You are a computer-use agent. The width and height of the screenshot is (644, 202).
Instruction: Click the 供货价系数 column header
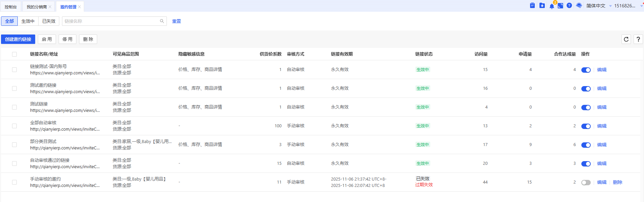coord(270,54)
